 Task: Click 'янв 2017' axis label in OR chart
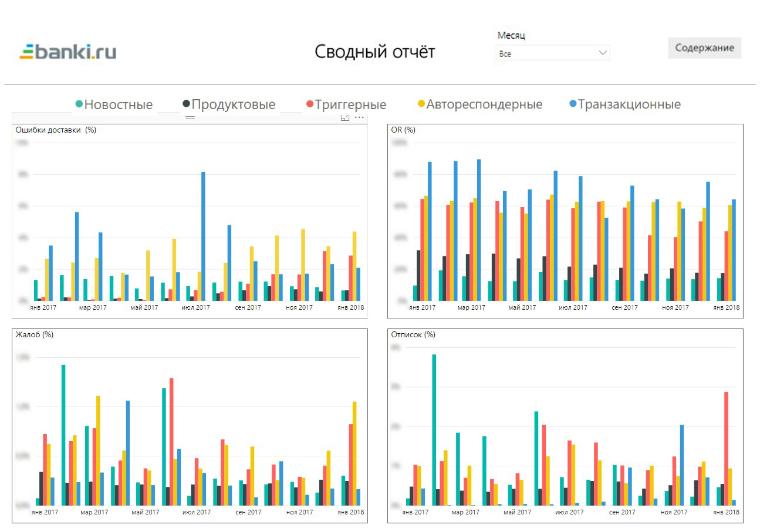click(x=422, y=307)
